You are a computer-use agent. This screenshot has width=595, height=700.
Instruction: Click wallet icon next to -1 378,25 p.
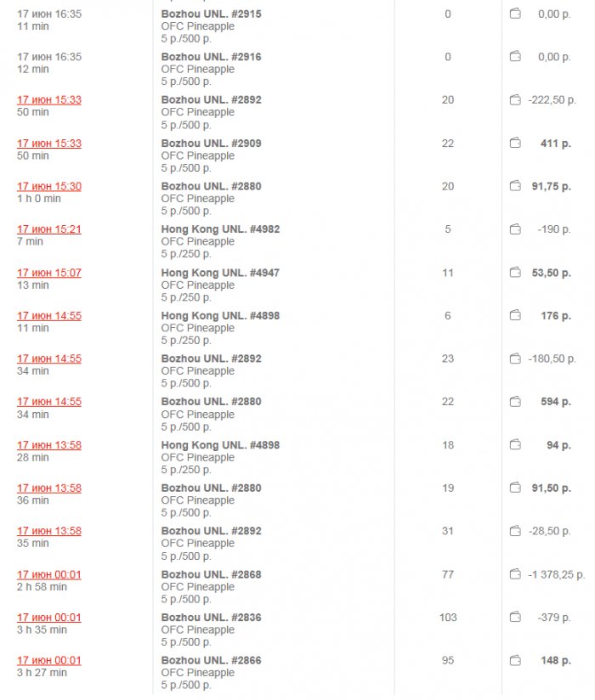(515, 575)
